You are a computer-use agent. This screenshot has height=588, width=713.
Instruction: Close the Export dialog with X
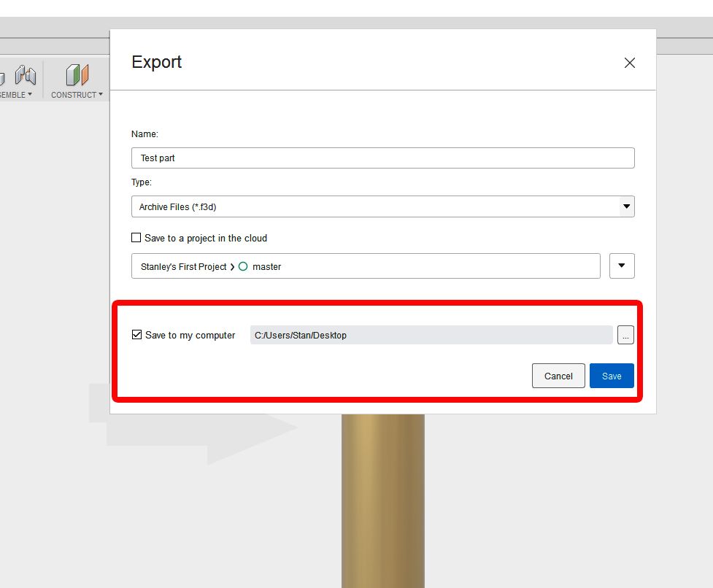pyautogui.click(x=630, y=63)
